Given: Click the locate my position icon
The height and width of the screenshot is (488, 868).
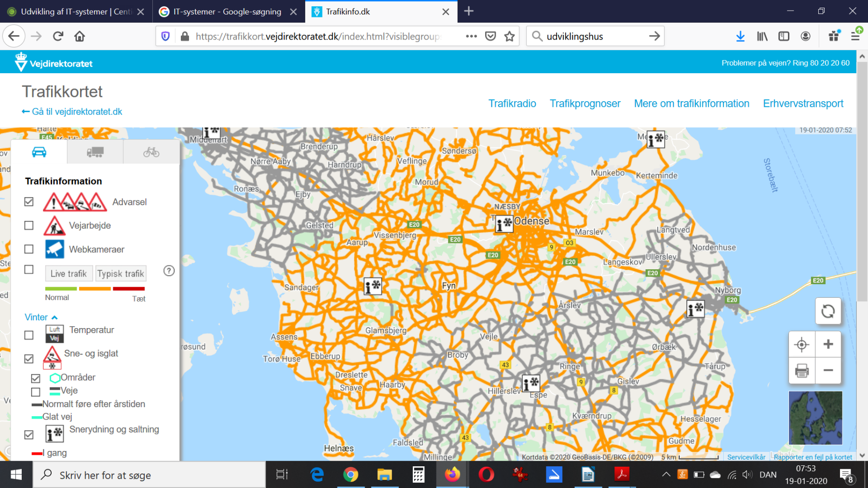Looking at the screenshot, I should coord(801,344).
